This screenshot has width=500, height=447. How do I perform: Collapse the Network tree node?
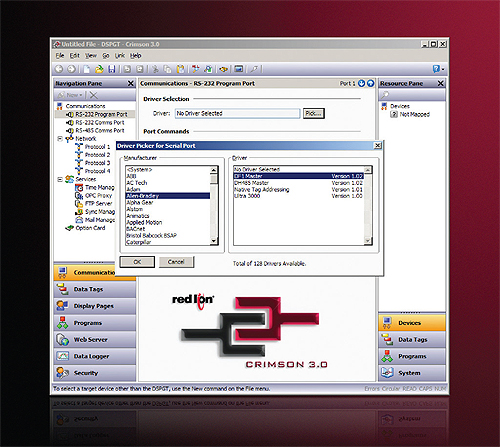click(x=60, y=139)
